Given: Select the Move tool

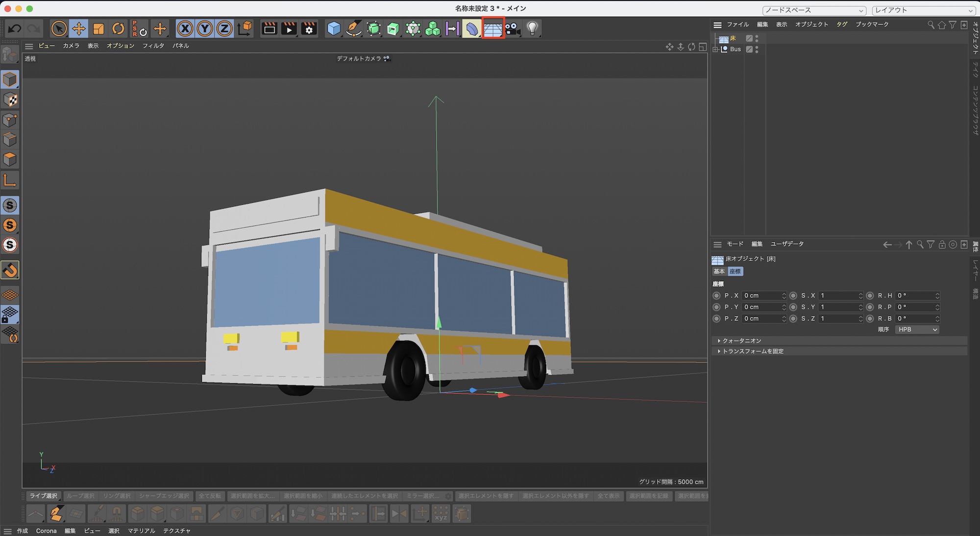Looking at the screenshot, I should pyautogui.click(x=78, y=29).
